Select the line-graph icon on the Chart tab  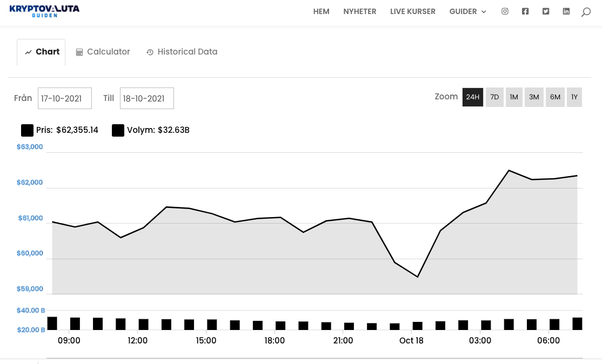(29, 51)
